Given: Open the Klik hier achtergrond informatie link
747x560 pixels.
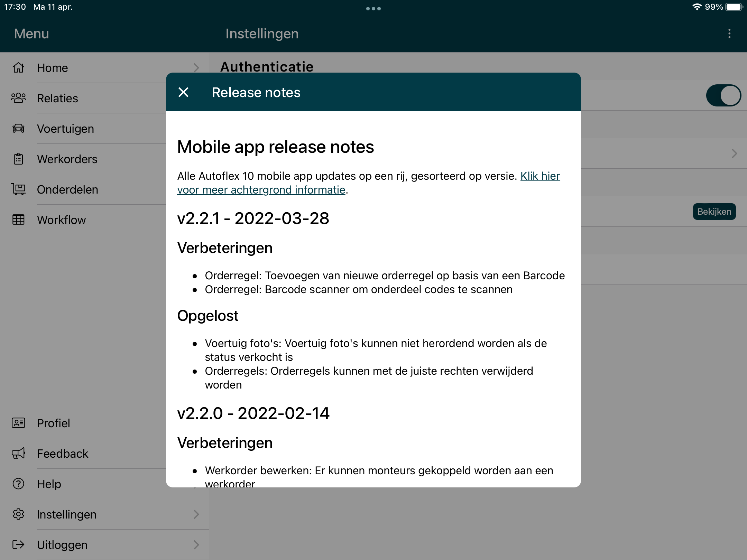Looking at the screenshot, I should pos(540,176).
